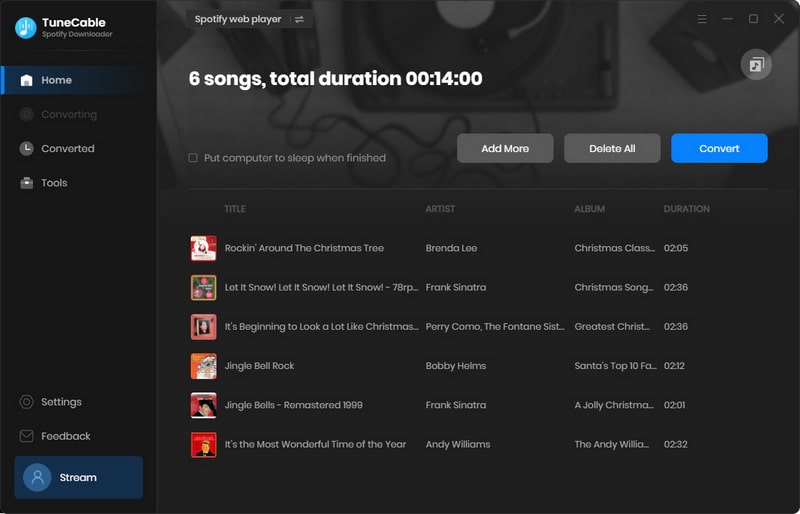
Task: Open the Converting section
Action: 68,115
